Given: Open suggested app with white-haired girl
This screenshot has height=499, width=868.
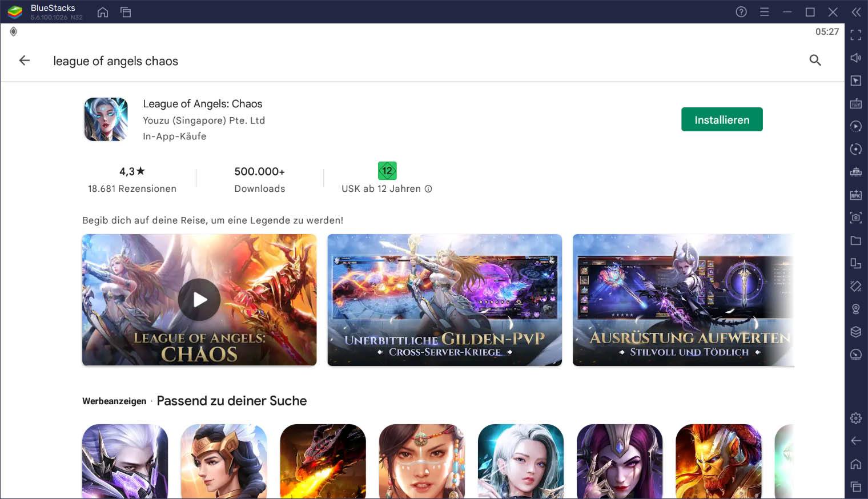Looking at the screenshot, I should [521, 461].
